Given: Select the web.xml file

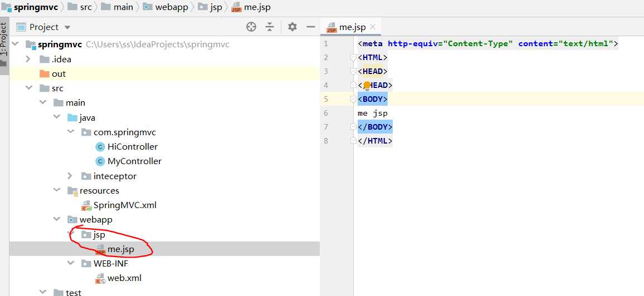Looking at the screenshot, I should pyautogui.click(x=164, y=278).
